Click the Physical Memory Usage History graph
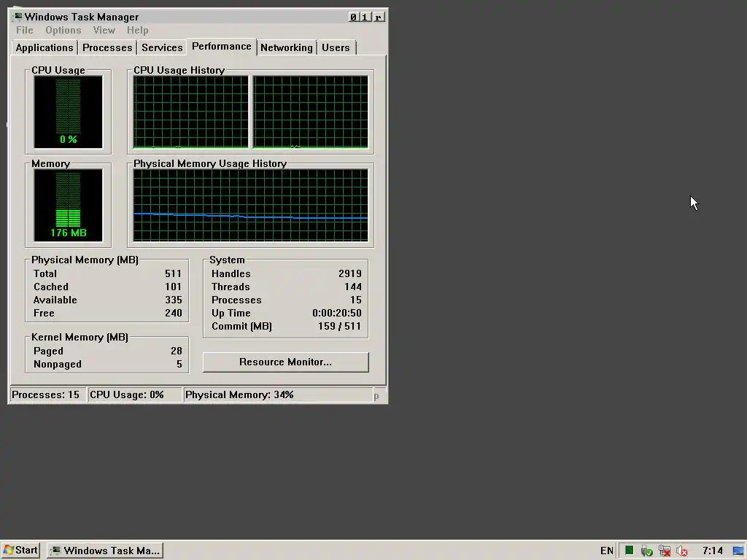Image resolution: width=747 pixels, height=560 pixels. pyautogui.click(x=251, y=205)
